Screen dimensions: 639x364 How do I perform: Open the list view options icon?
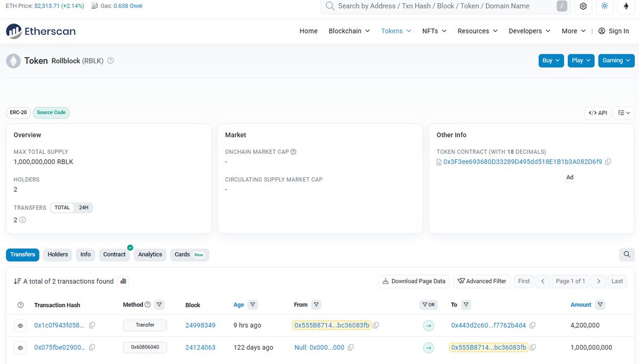(x=624, y=113)
